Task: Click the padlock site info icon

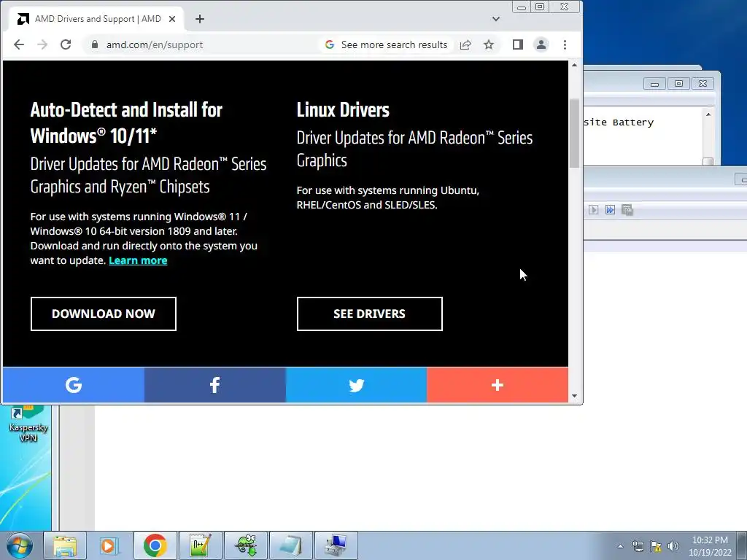Action: click(x=95, y=44)
